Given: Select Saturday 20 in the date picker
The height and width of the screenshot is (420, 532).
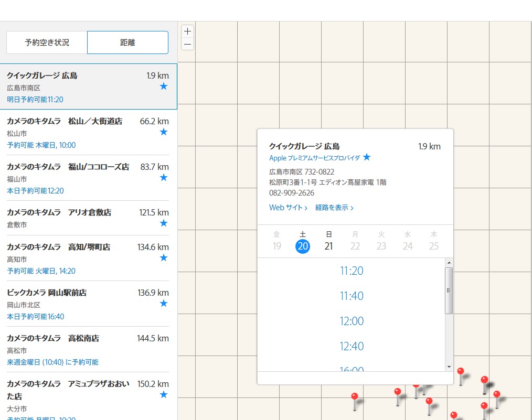Looking at the screenshot, I should coord(303,246).
